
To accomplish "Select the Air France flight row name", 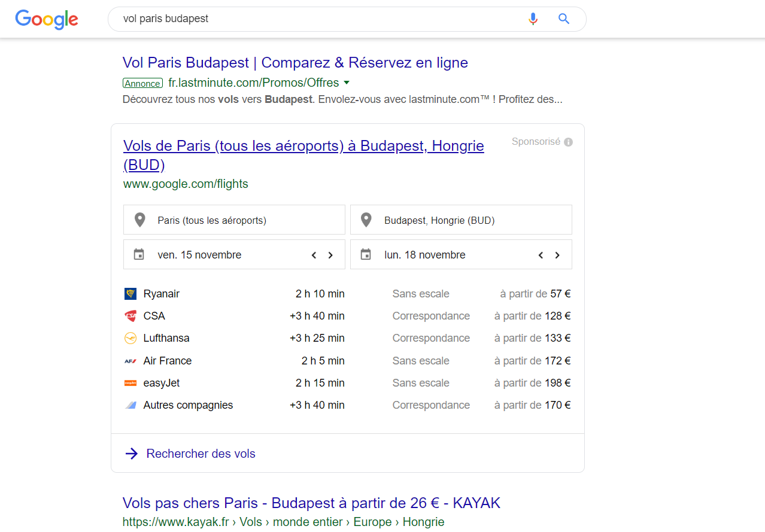I will coord(168,361).
